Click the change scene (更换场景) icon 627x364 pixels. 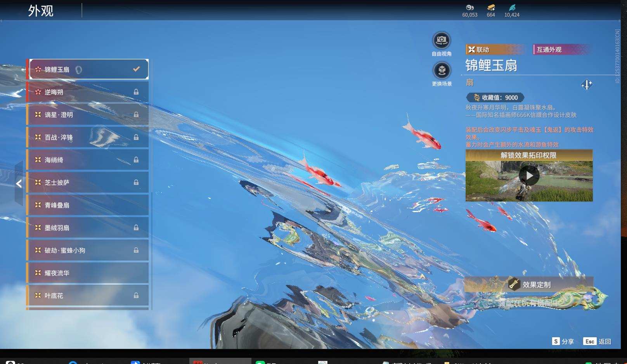[x=442, y=71]
